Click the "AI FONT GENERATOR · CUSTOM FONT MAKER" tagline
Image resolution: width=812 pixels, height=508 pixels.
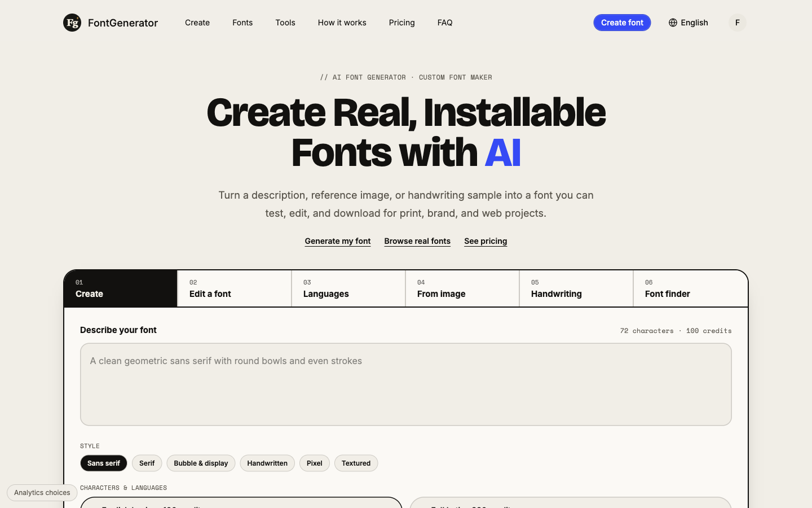(x=406, y=77)
